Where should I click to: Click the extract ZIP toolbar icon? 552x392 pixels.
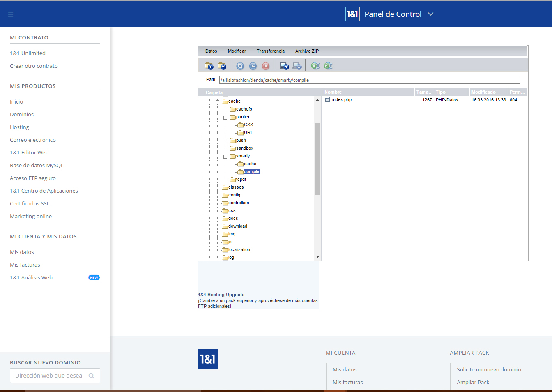click(x=328, y=66)
